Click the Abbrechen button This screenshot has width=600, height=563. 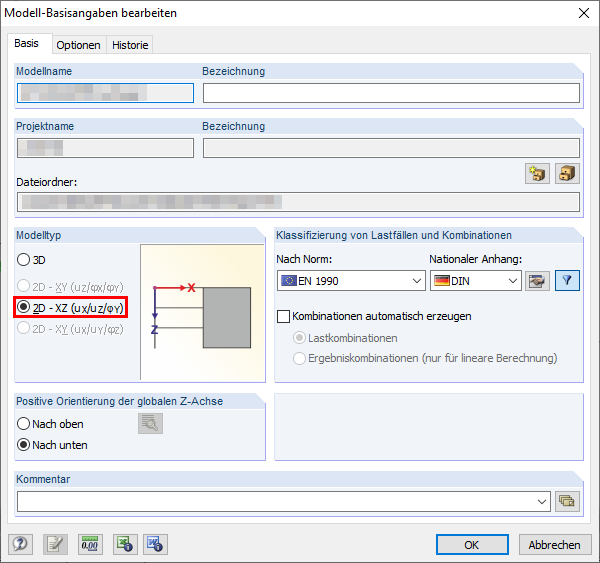click(x=555, y=545)
